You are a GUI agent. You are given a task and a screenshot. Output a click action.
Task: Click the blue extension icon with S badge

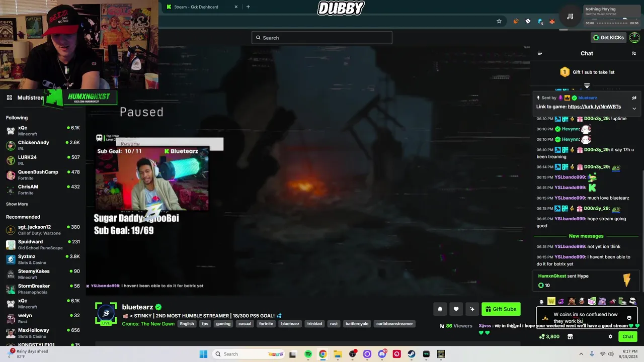point(540,21)
